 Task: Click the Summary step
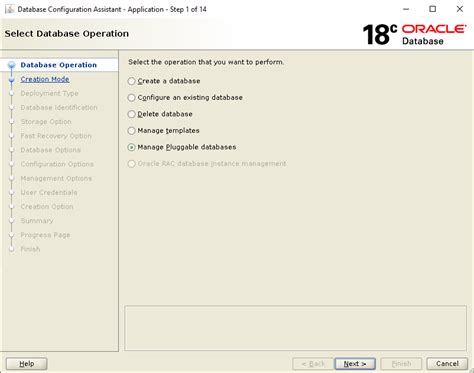click(x=37, y=221)
